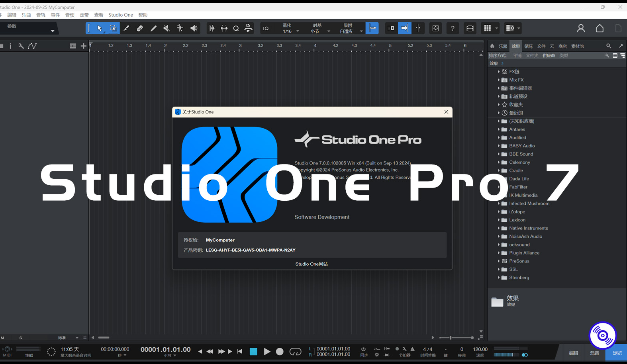Viewport: 627px width, 364px height.
Task: Click the Strip Silence toolbar icon
Action: coord(224,28)
